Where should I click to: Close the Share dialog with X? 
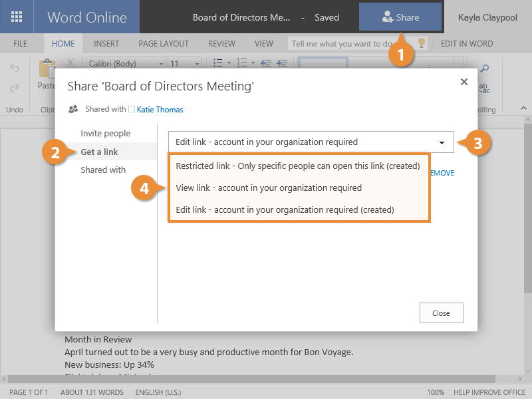point(464,82)
